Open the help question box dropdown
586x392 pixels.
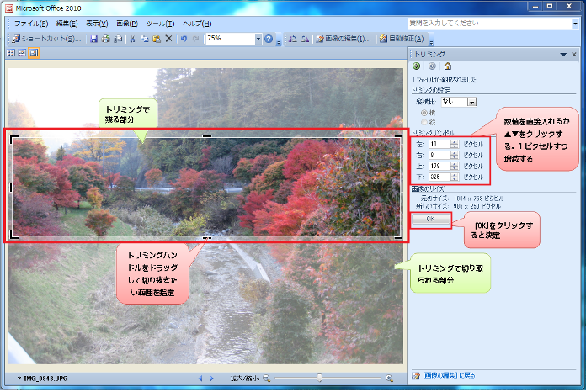575,24
